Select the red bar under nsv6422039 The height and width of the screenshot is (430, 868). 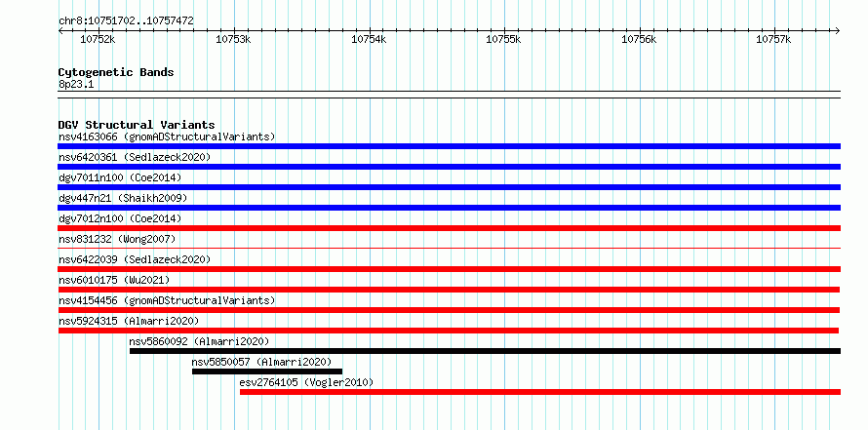tap(449, 269)
